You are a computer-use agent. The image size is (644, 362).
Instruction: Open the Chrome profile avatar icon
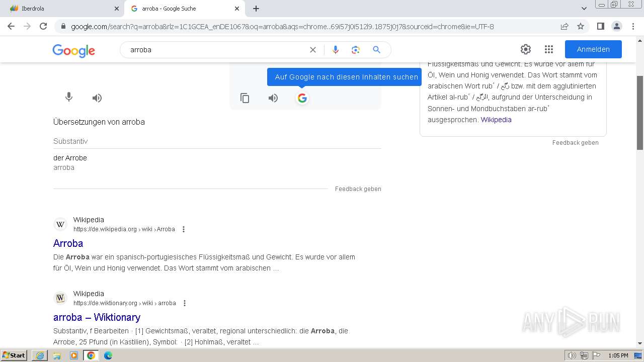(616, 26)
